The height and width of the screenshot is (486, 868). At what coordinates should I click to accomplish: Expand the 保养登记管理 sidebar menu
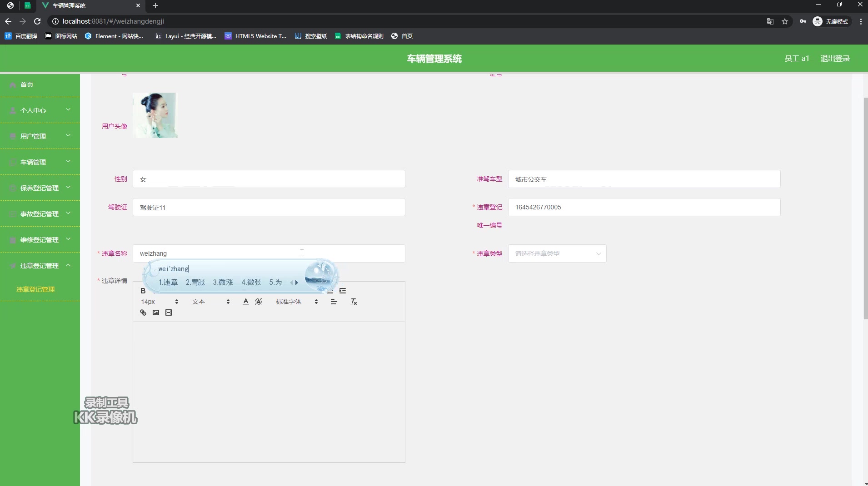(40, 188)
